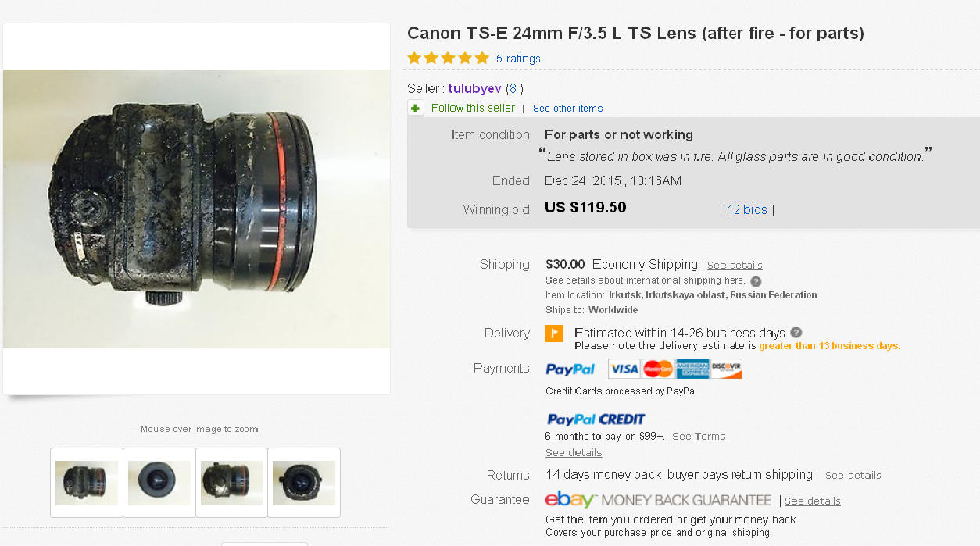Click the five-star rating stars

pyautogui.click(x=448, y=58)
